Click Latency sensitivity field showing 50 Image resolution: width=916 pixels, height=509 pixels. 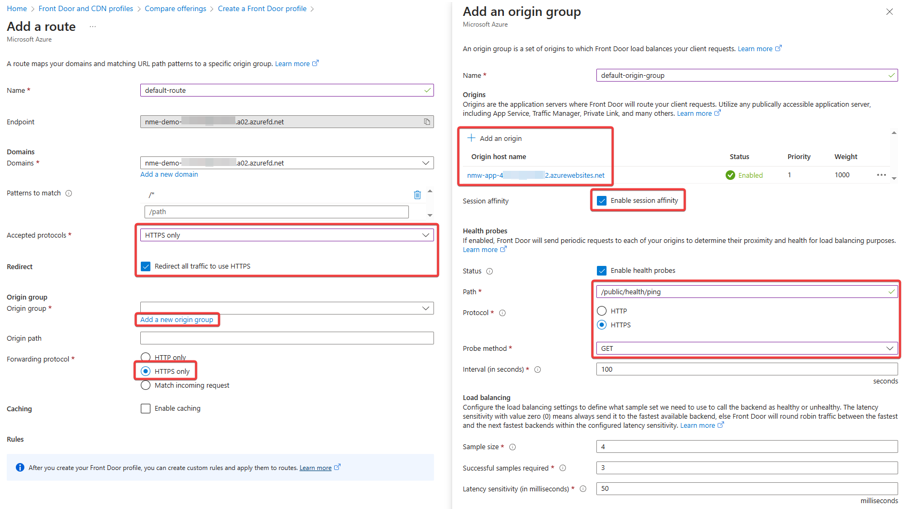[x=747, y=489]
